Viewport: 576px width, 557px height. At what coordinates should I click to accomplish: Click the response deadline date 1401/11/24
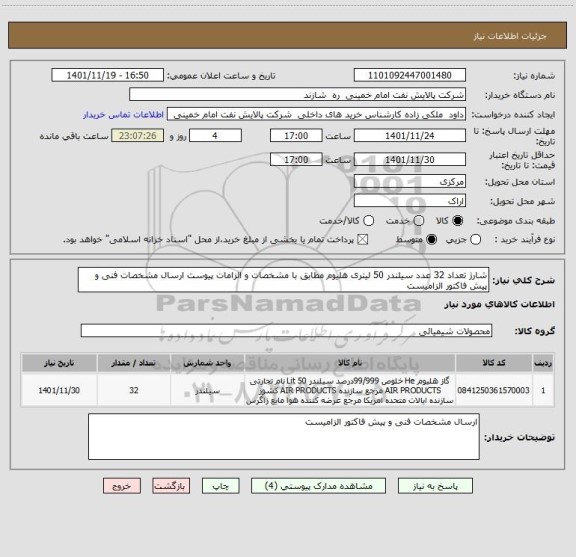pyautogui.click(x=410, y=135)
